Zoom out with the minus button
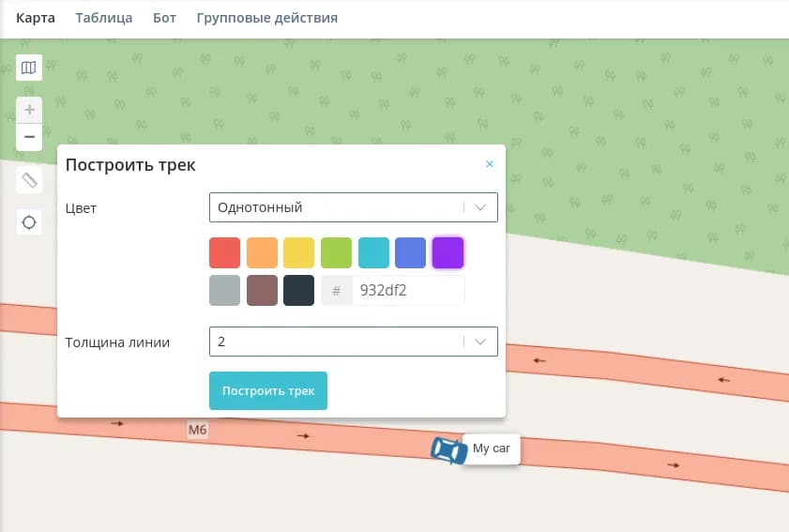This screenshot has height=532, width=789. [29, 137]
